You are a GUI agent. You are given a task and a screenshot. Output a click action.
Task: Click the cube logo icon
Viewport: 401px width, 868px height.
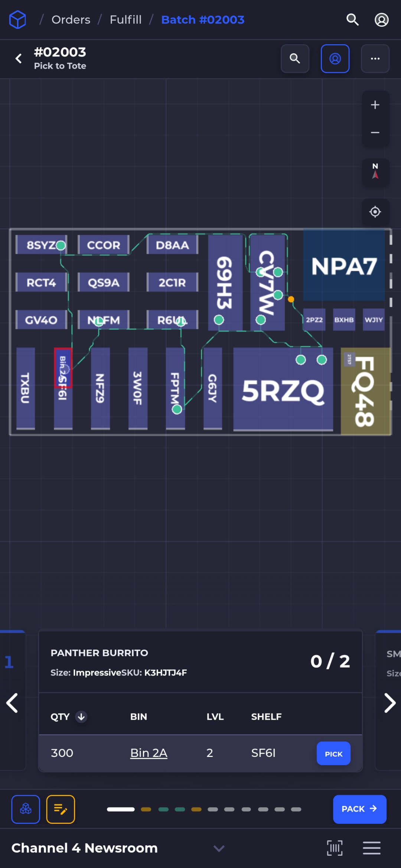point(17,20)
